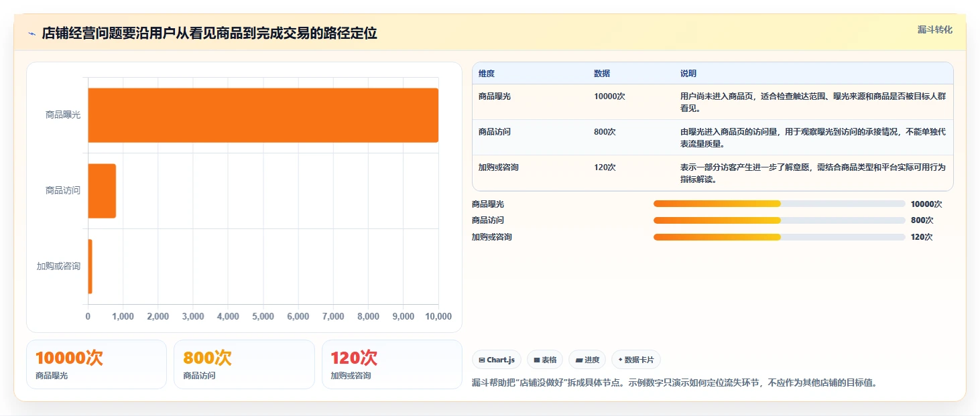Click the x-axis tick labeled 2,000
This screenshot has height=416, width=980.
pyautogui.click(x=158, y=317)
